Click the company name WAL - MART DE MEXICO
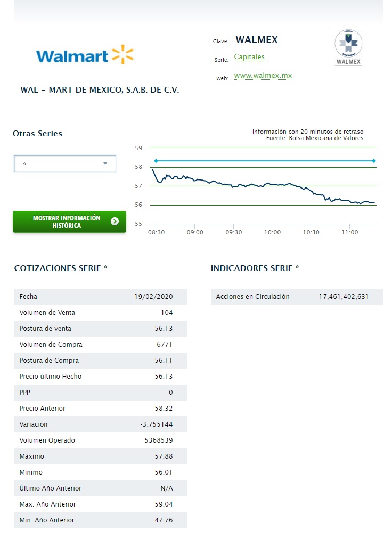Viewport: 392px width, 539px height. pyautogui.click(x=100, y=90)
